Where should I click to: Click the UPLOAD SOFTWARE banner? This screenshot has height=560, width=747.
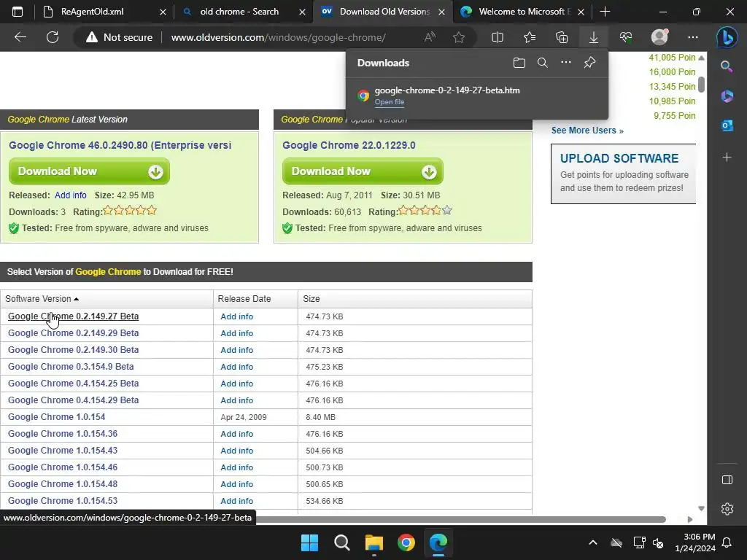[623, 174]
